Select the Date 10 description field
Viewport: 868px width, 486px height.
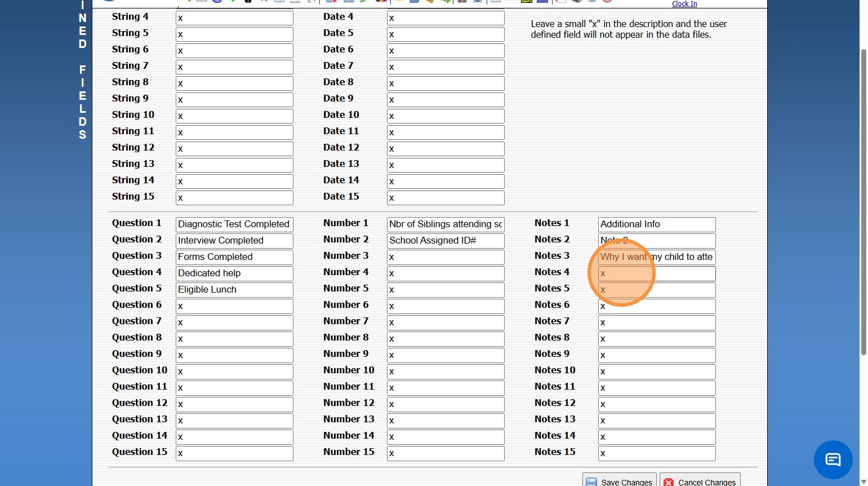click(x=446, y=116)
